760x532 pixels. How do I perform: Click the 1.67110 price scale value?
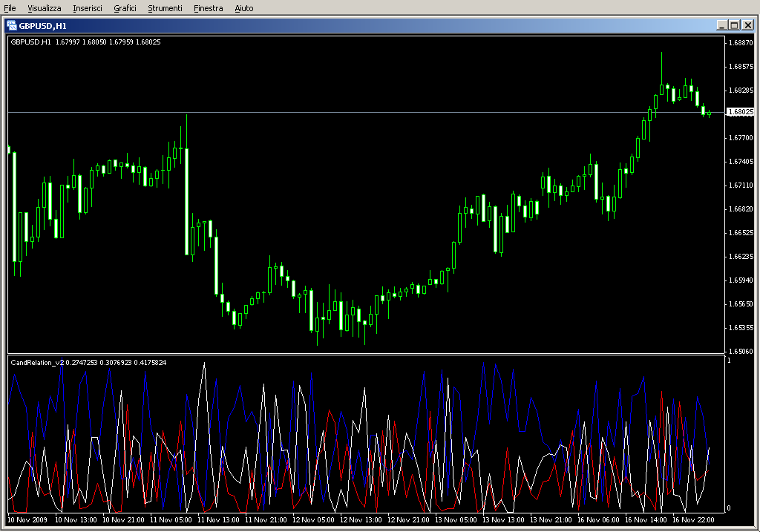pos(741,185)
